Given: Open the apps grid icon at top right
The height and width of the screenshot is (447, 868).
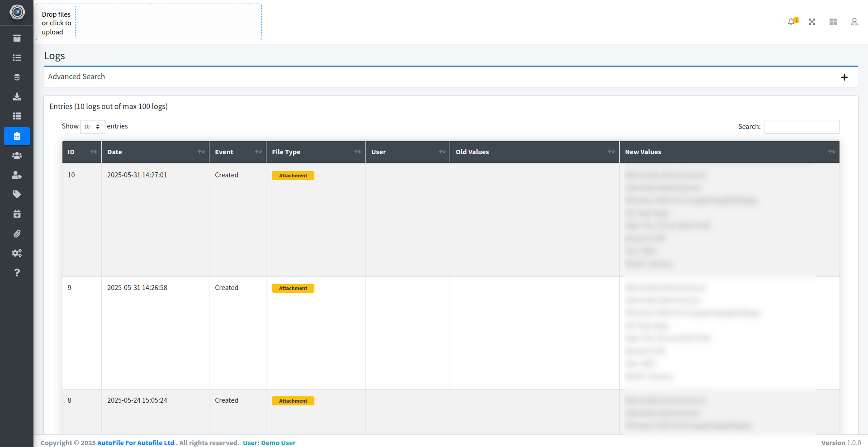Looking at the screenshot, I should (x=833, y=22).
